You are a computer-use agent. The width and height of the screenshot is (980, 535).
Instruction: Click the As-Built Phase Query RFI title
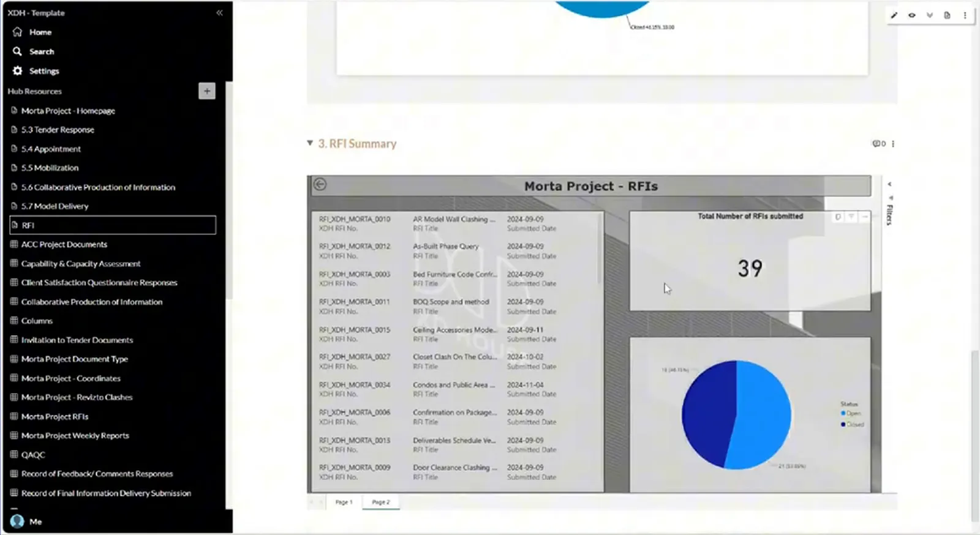point(445,246)
